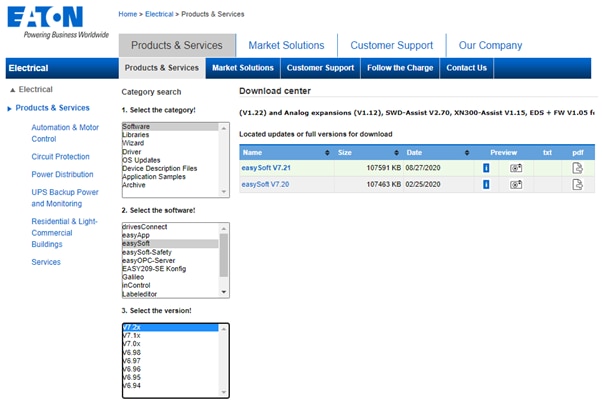602x414 pixels.
Task: Select version V6.98
Action: point(170,353)
